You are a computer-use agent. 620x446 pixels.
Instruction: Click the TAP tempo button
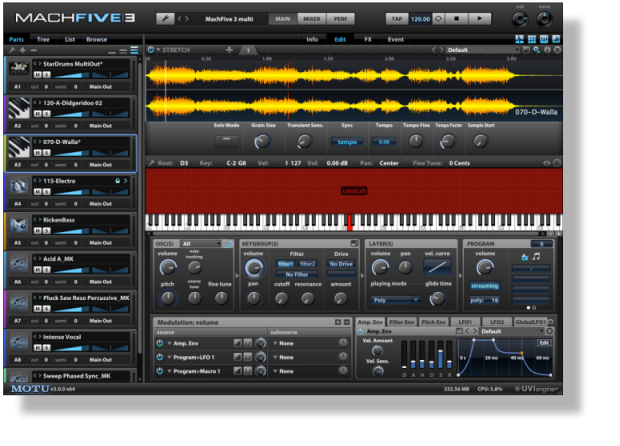[x=396, y=18]
